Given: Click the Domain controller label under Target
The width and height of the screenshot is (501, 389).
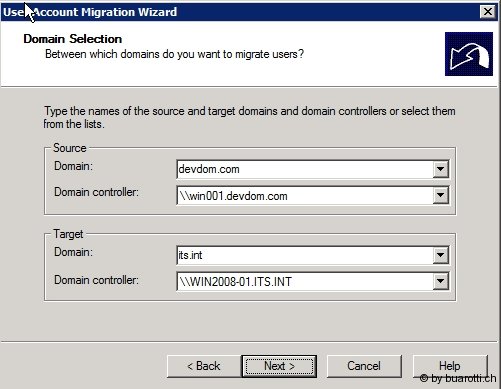Looking at the screenshot, I should (x=96, y=280).
